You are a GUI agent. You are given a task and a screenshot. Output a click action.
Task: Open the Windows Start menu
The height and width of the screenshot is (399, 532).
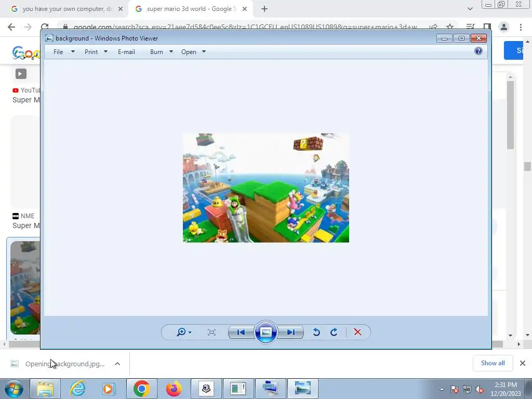[13, 389]
